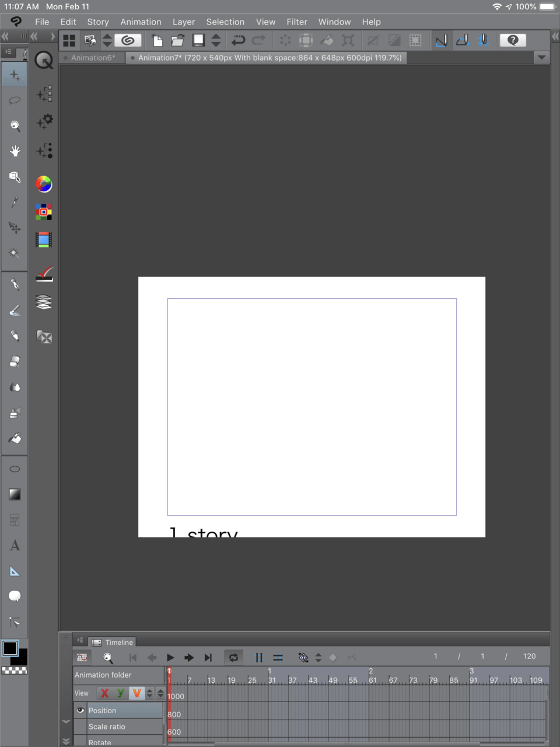Toggle the V value view button
560x747 pixels.
click(x=136, y=693)
